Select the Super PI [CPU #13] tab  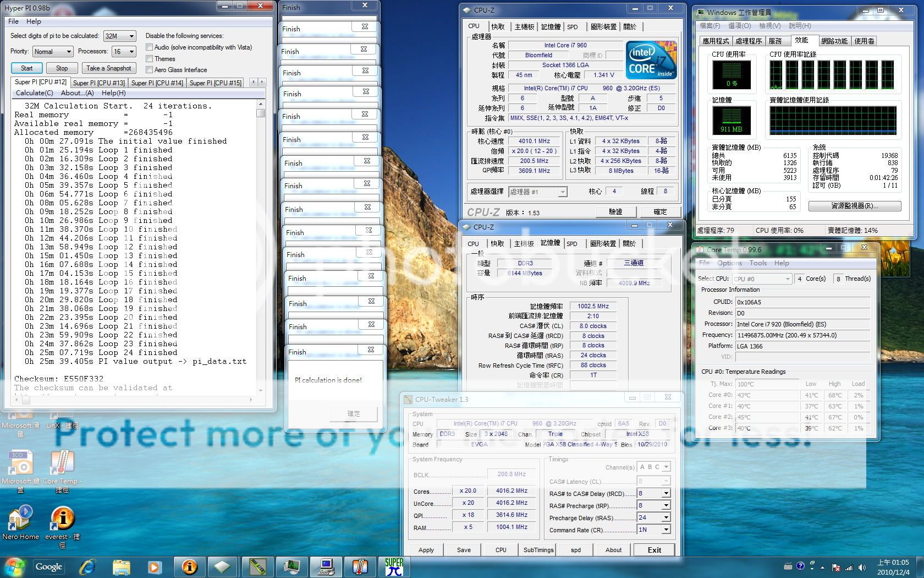99,83
